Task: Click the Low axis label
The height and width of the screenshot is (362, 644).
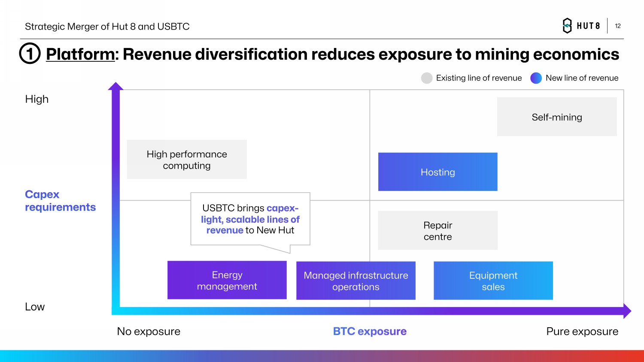Action: point(35,307)
